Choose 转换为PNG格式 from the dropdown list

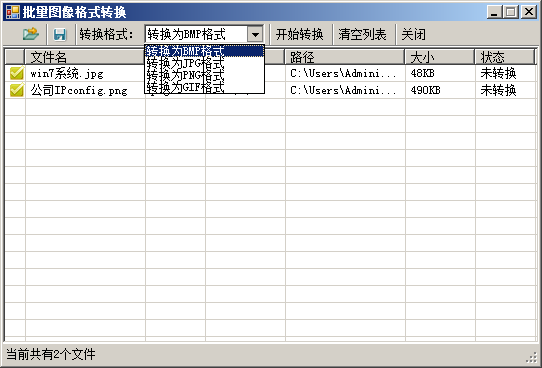tap(204, 75)
